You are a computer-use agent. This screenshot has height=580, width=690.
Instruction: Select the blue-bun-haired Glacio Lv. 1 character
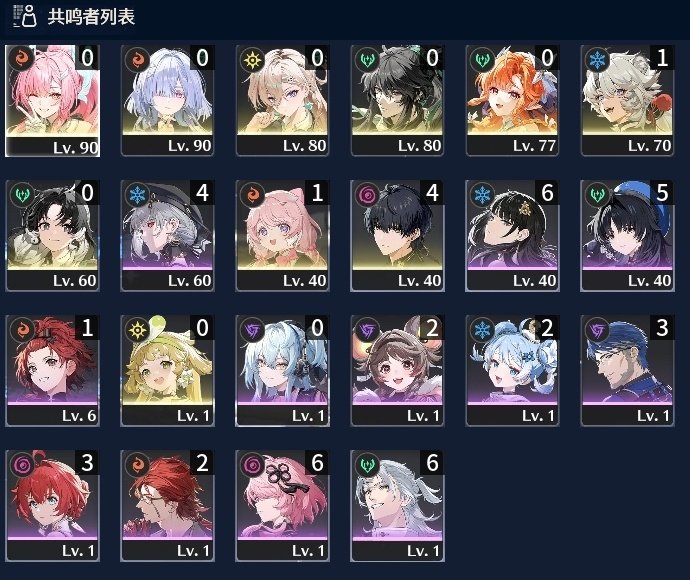(x=513, y=371)
